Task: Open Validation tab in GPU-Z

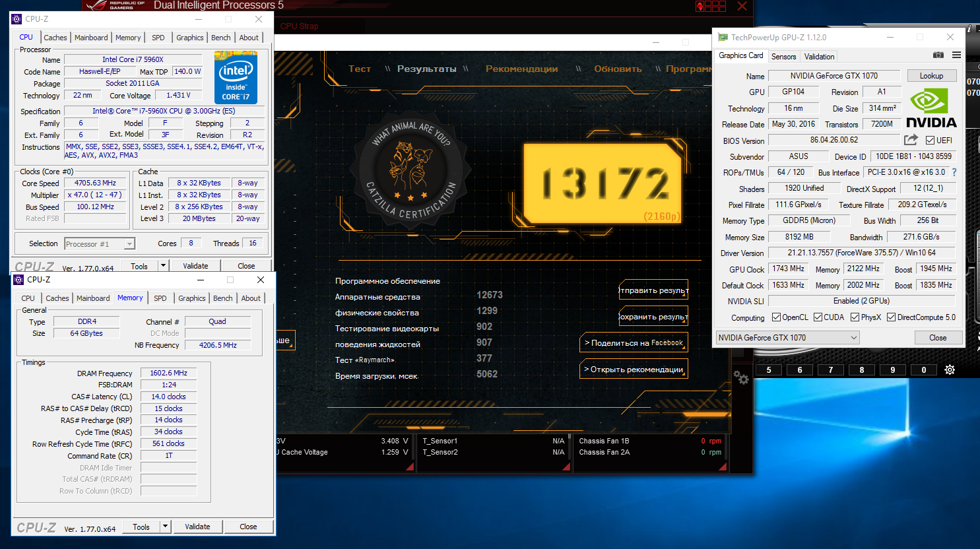Action: click(x=820, y=57)
